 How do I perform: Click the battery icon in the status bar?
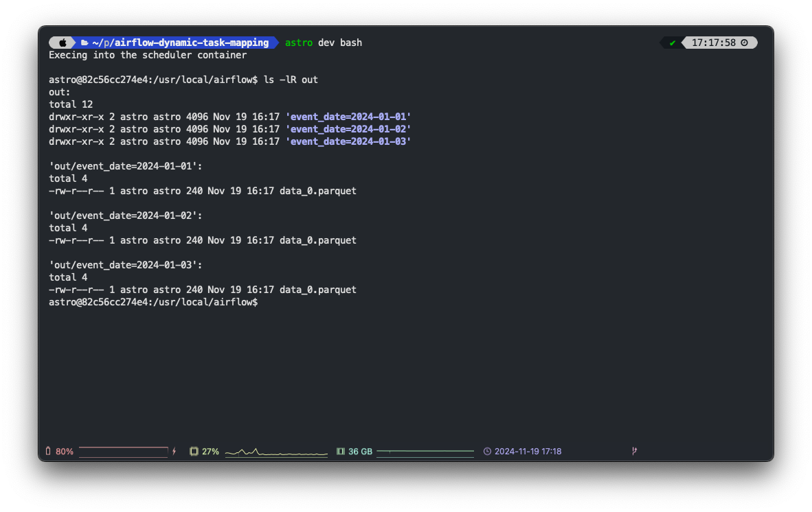(x=48, y=451)
